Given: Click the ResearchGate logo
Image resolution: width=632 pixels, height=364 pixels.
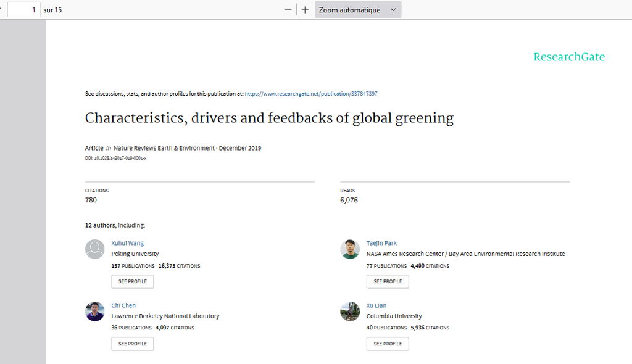Looking at the screenshot, I should tap(569, 57).
